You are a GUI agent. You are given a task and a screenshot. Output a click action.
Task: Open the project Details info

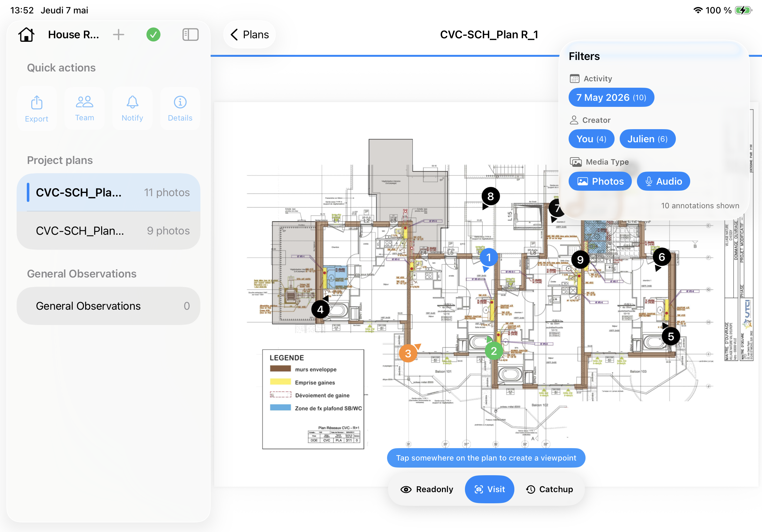[x=180, y=108]
